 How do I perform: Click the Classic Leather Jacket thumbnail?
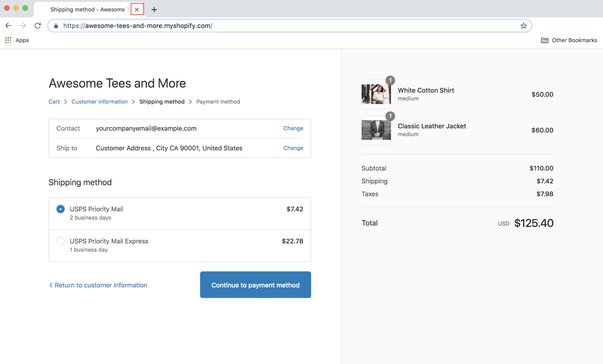click(376, 130)
